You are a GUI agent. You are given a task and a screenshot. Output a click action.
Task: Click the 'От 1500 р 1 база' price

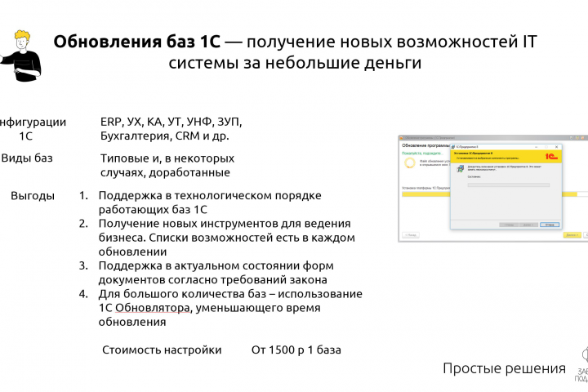(296, 350)
